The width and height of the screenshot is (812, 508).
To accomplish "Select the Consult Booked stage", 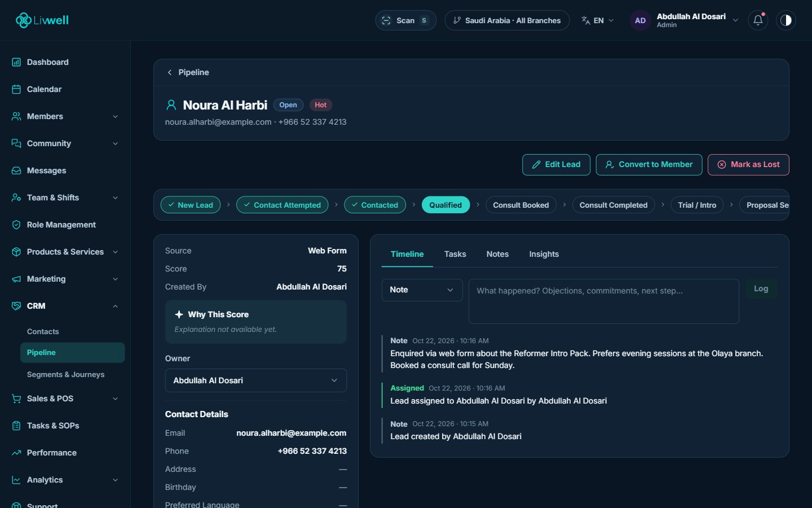I will click(521, 205).
